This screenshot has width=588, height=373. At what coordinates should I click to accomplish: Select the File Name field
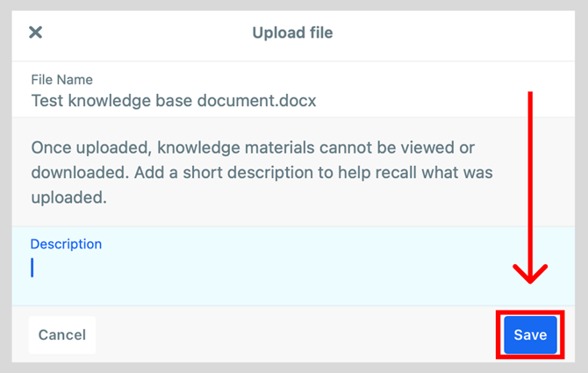coord(293,90)
